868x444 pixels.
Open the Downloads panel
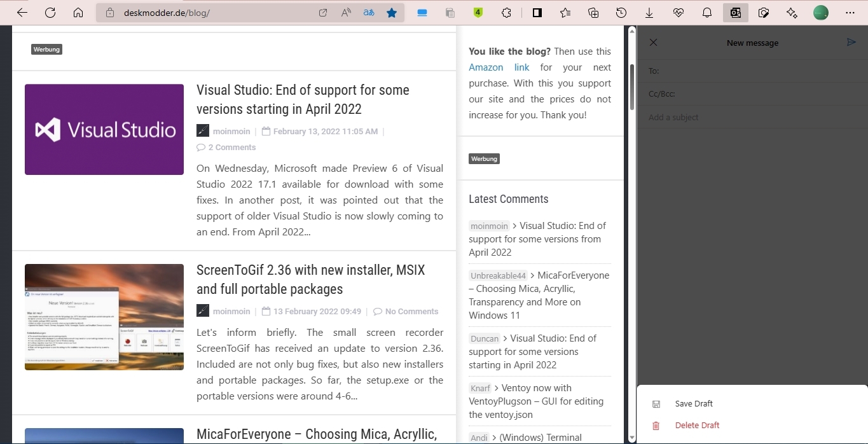coord(649,13)
